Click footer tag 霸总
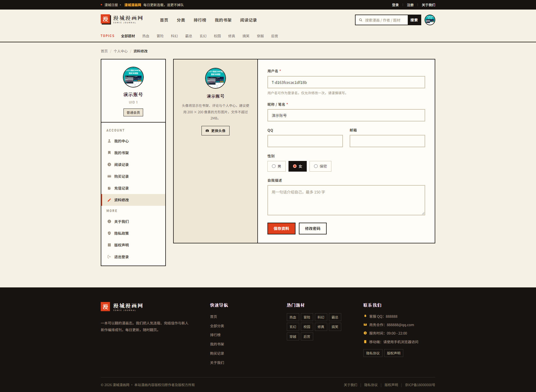 click(335, 317)
